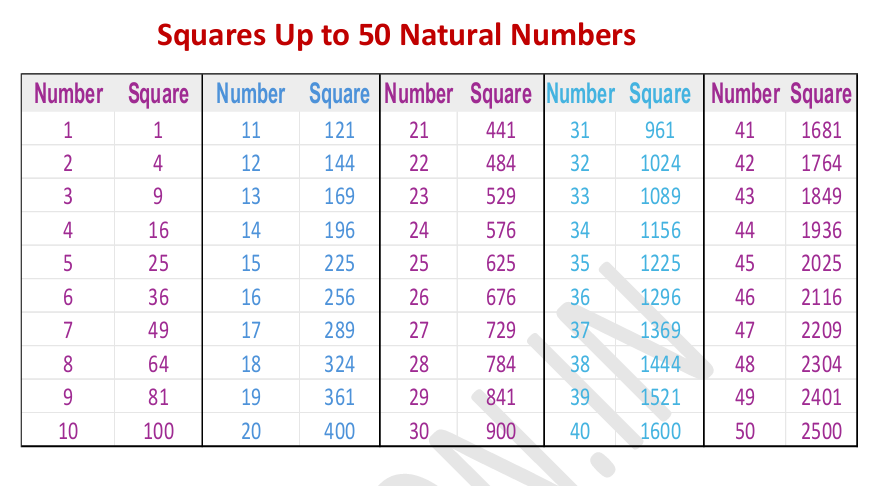Select the number 40 cell

pos(580,431)
